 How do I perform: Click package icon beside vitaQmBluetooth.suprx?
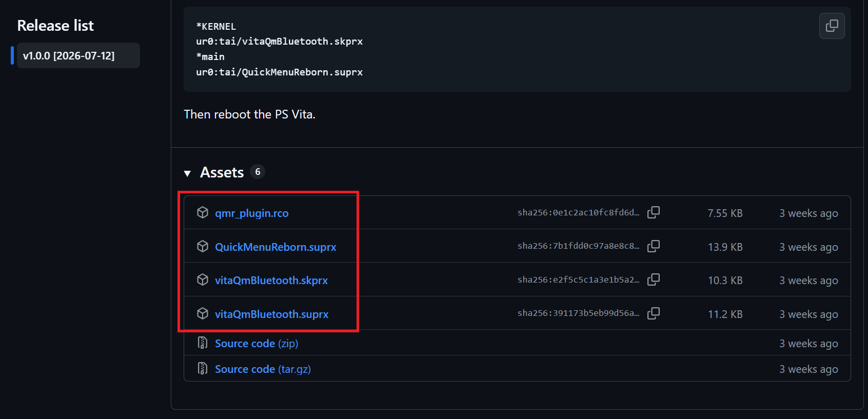pos(203,313)
